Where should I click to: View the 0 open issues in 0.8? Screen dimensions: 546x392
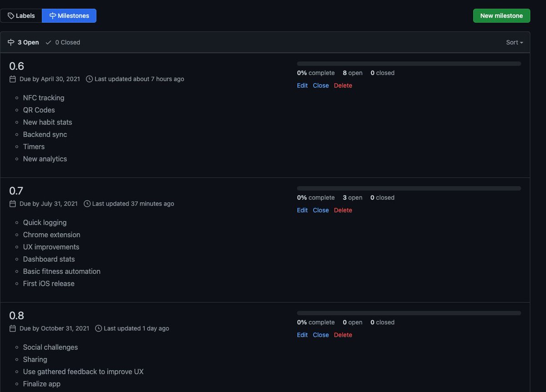[353, 322]
